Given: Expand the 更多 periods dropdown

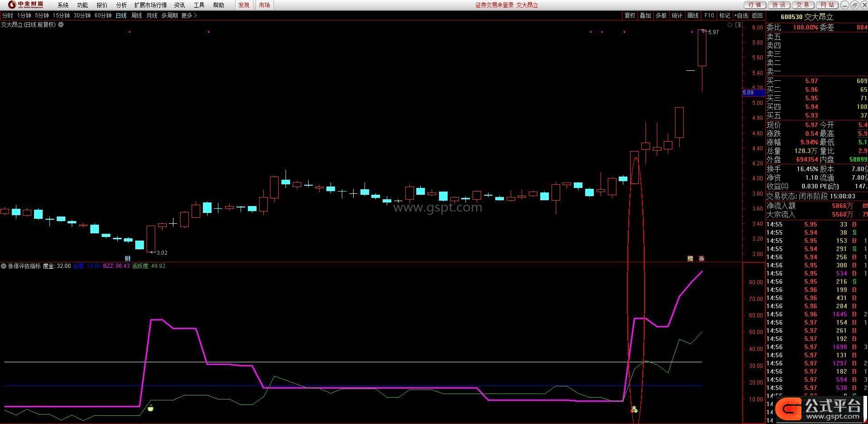Looking at the screenshot, I should 189,15.
